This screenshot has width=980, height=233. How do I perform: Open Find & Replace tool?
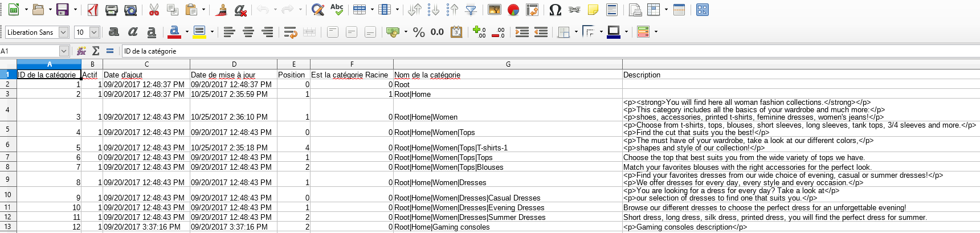click(318, 10)
